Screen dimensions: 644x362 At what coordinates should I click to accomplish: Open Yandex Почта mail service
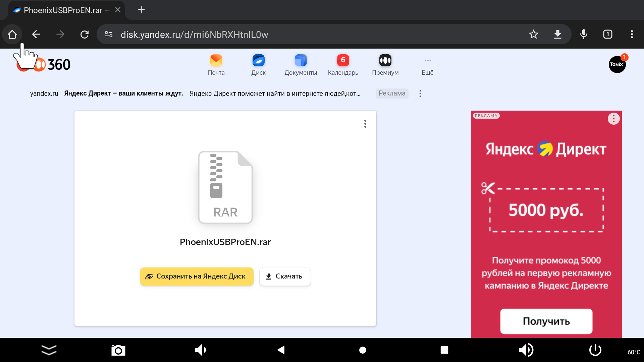click(216, 65)
